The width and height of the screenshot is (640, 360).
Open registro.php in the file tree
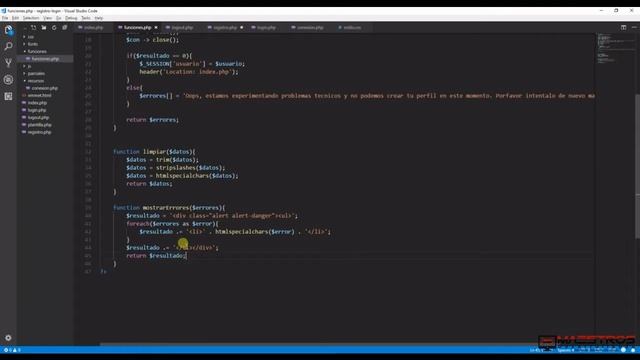[39, 132]
